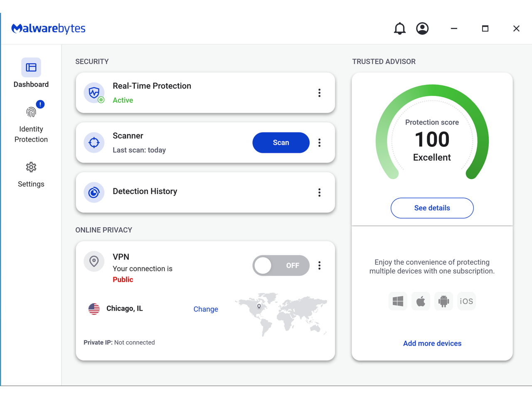Viewport: 532px width, 399px height.
Task: Select the iOS platform icon
Action: pos(466,301)
